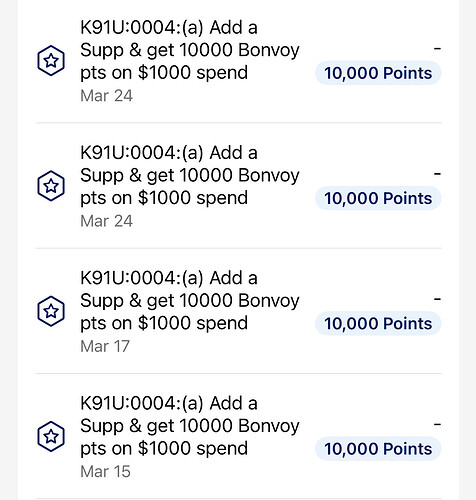Screen dimensions: 476x500
Task: Select the 10,000 Points badge on the topmost entry
Action: tap(378, 73)
